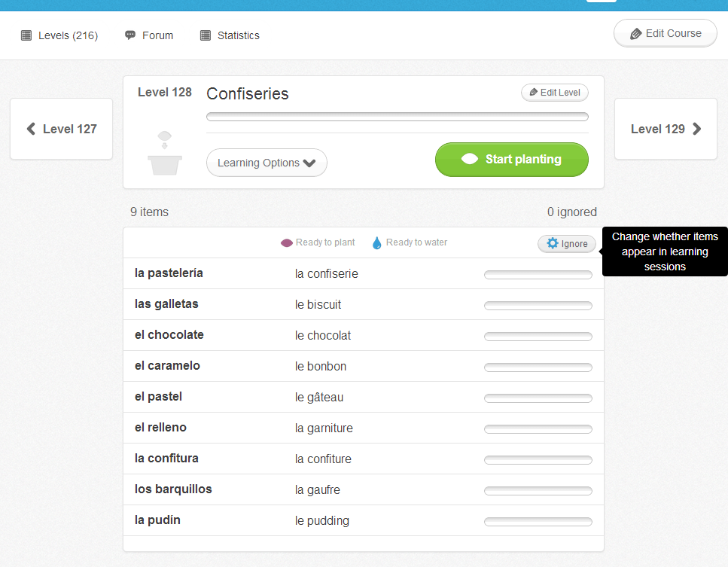Select the los barquillos word entry
Image resolution: width=728 pixels, height=567 pixels.
tap(173, 489)
